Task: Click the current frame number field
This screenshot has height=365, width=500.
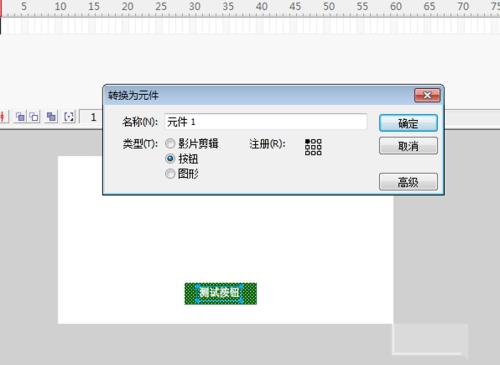Action: click(91, 117)
